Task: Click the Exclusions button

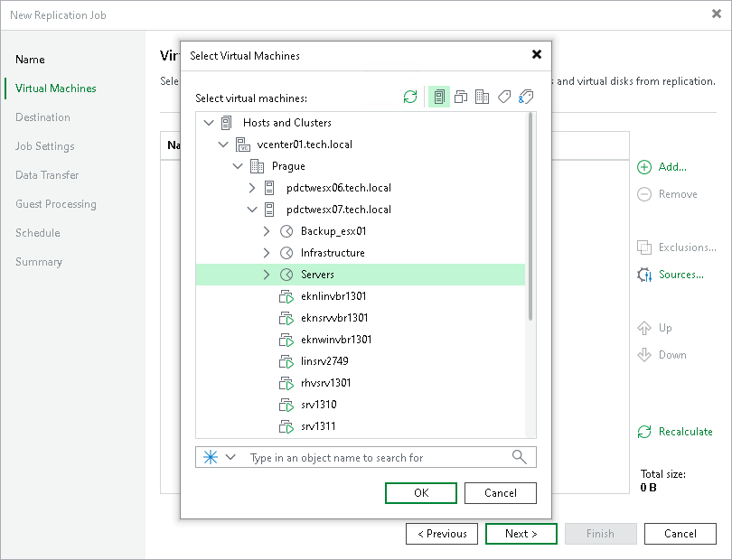Action: [676, 247]
